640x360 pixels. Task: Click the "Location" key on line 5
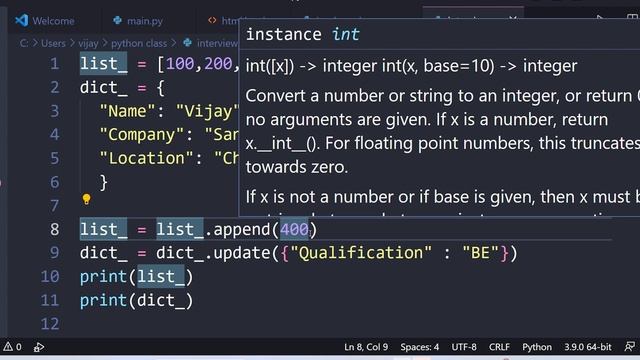pyautogui.click(x=147, y=158)
